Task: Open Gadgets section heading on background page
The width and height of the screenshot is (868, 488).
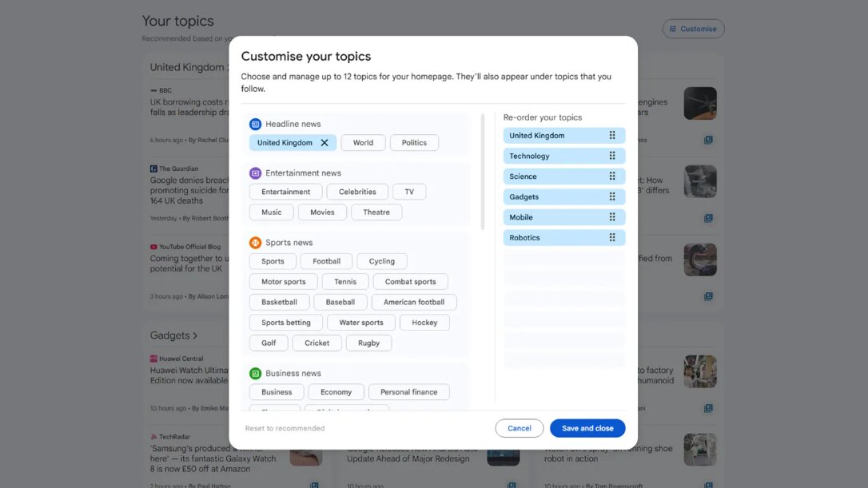Action: [173, 335]
